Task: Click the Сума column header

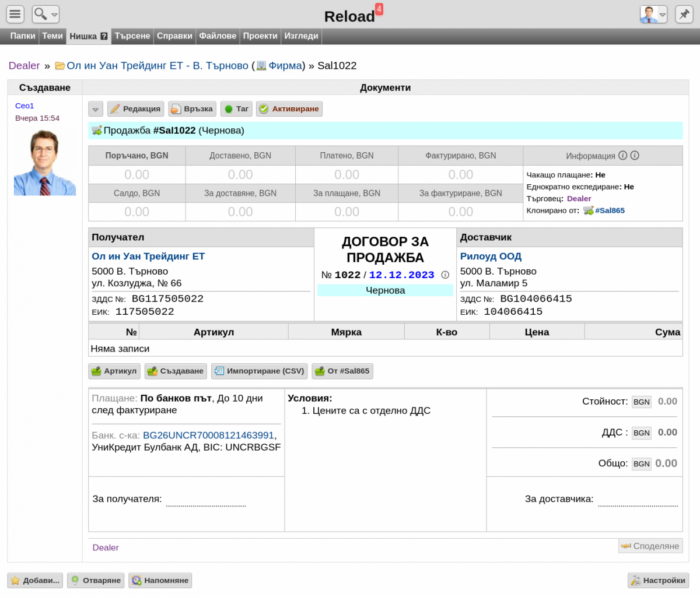Action: 633,332
